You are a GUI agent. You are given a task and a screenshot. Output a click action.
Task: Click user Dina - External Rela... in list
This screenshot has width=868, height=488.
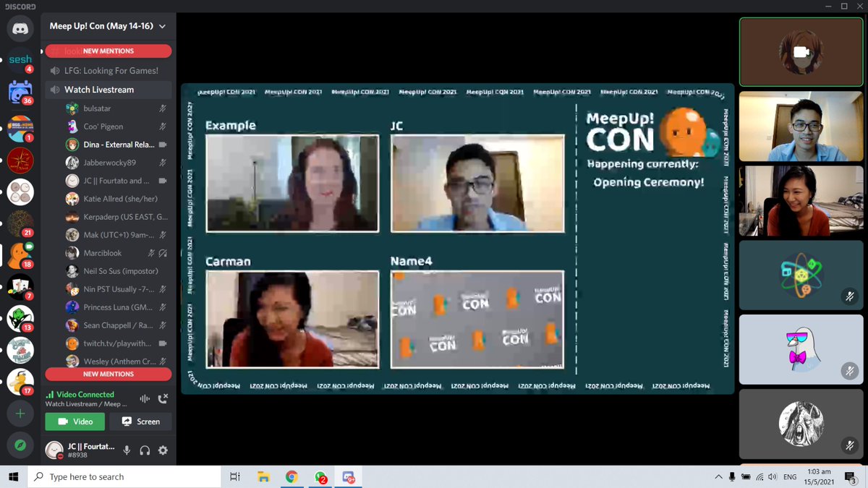(x=117, y=145)
